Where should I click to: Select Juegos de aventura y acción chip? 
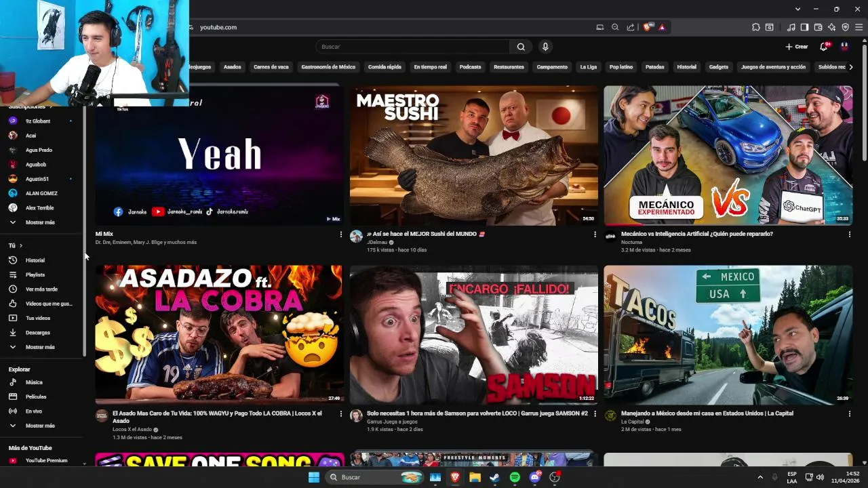click(773, 67)
